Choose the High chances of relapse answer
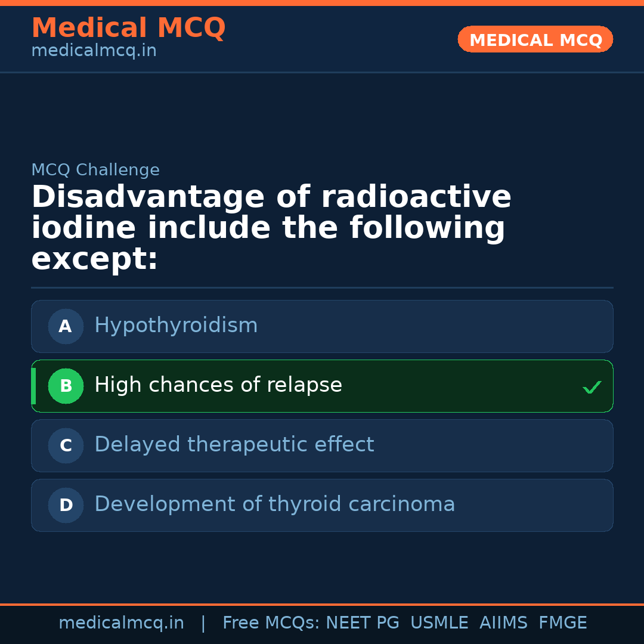Viewport: 644px width, 644px height. pyautogui.click(x=218, y=385)
